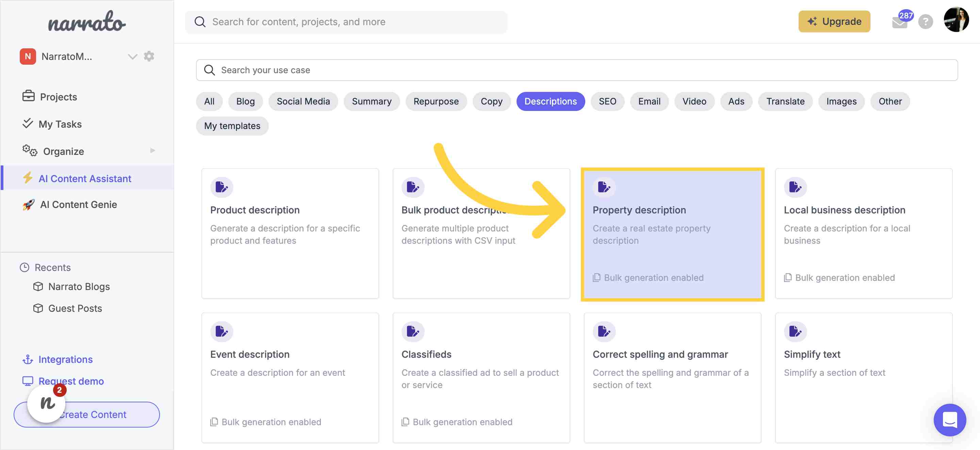Image resolution: width=980 pixels, height=450 pixels.
Task: Select the Translate filter tab
Action: [785, 101]
